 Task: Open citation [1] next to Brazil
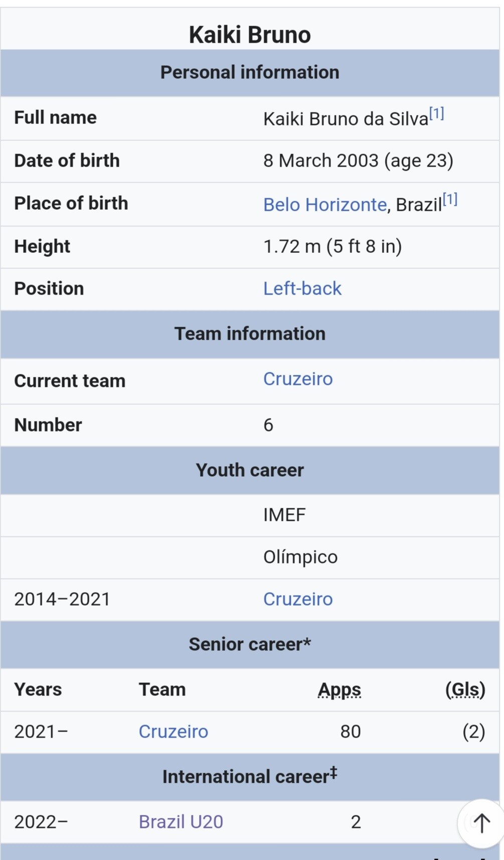click(450, 200)
